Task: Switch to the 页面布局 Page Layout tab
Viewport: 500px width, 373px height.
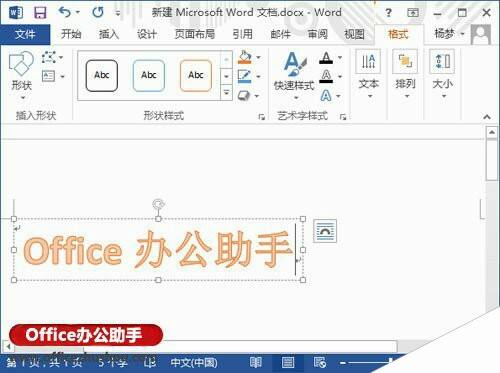Action: tap(195, 34)
